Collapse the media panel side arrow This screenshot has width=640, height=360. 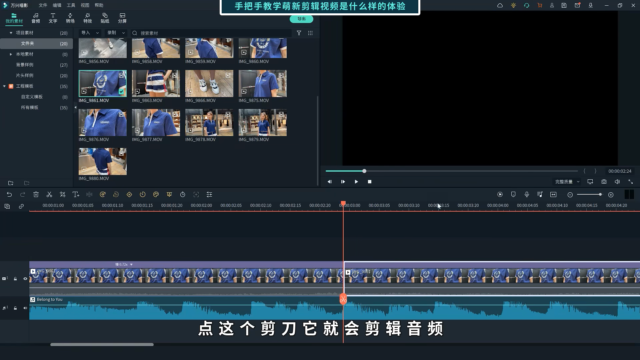click(75, 107)
